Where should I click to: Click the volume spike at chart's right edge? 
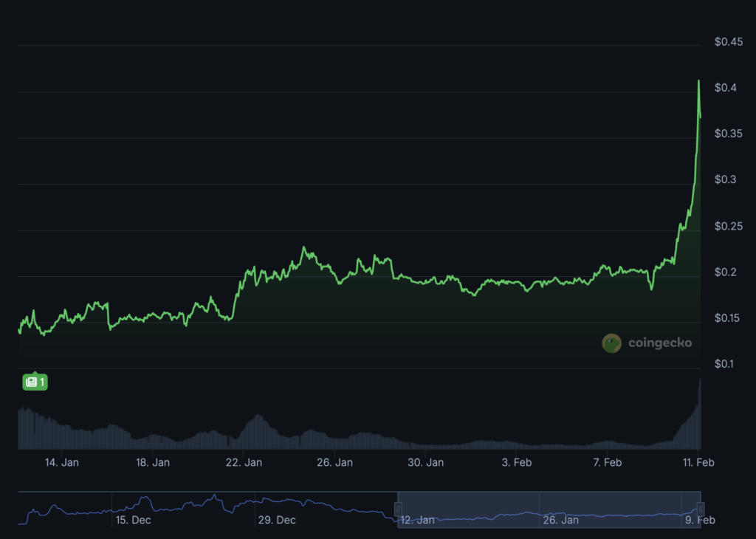click(699, 413)
